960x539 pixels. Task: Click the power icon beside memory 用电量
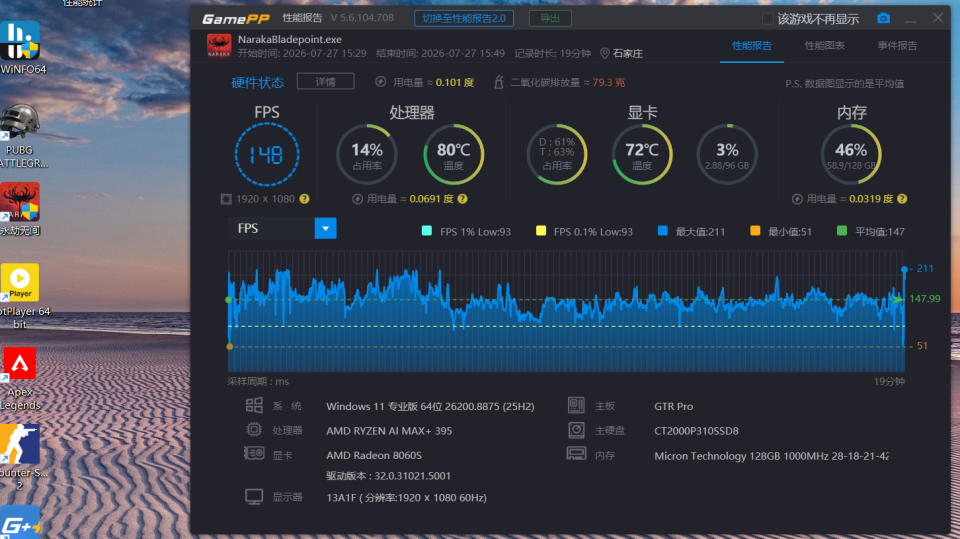click(x=797, y=199)
